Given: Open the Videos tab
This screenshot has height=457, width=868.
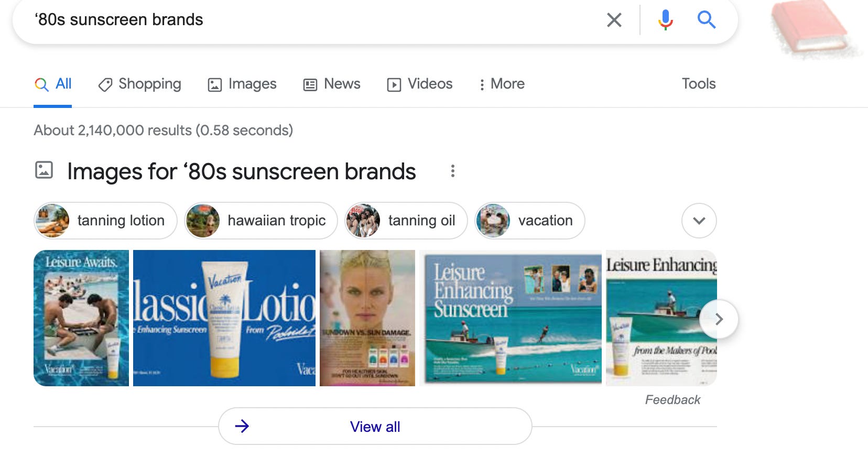Looking at the screenshot, I should pos(420,84).
